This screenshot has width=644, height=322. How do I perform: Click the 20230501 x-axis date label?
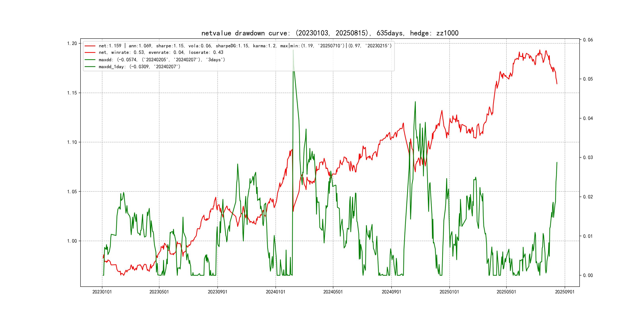159,292
